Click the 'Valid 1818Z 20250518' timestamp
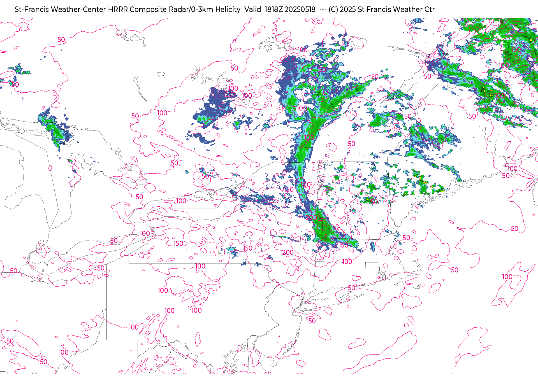This screenshot has height=392, width=538. point(280,10)
